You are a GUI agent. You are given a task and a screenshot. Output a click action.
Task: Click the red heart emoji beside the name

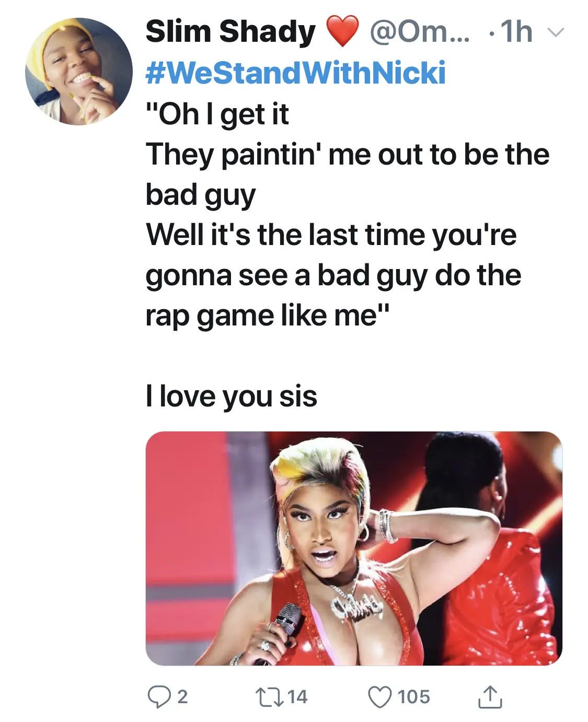342,31
